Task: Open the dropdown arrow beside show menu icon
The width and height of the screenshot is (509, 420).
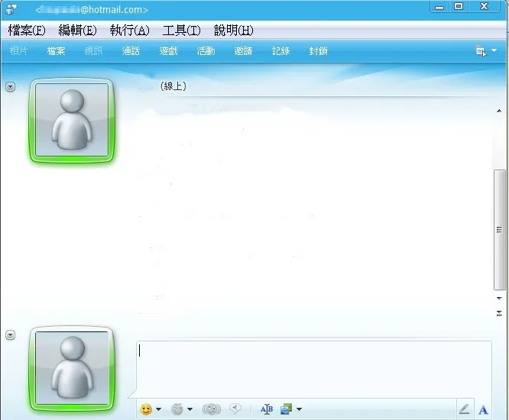Action: 494,50
